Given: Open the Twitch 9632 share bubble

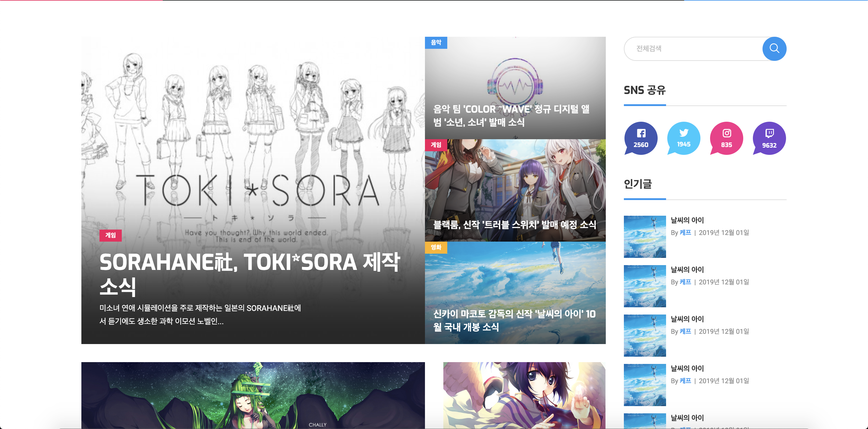Looking at the screenshot, I should point(769,138).
